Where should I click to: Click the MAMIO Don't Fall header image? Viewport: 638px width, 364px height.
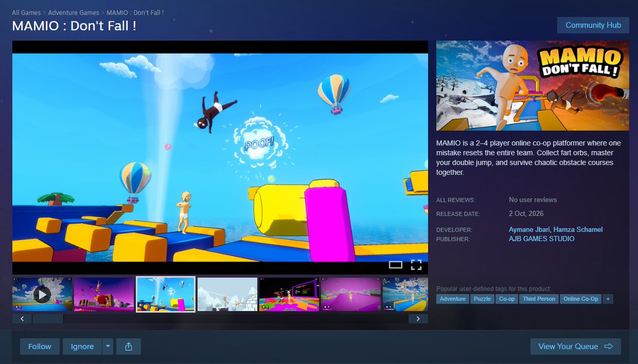point(532,86)
